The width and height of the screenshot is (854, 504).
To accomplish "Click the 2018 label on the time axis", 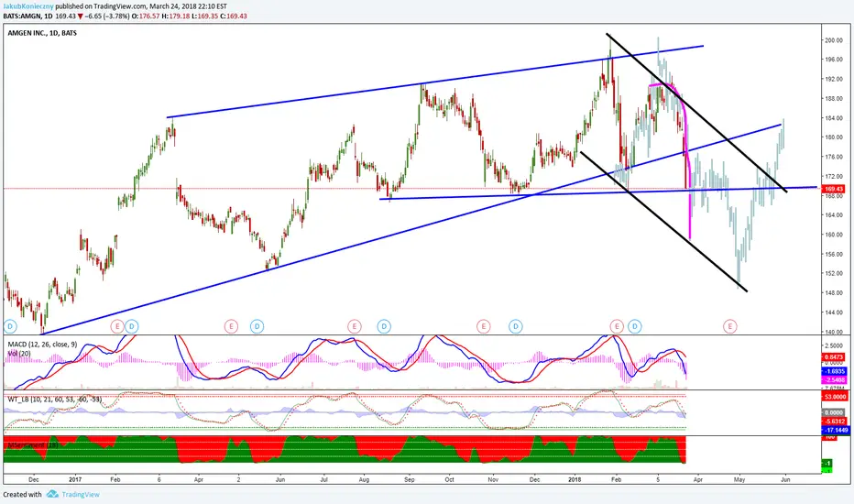I will 574,480.
